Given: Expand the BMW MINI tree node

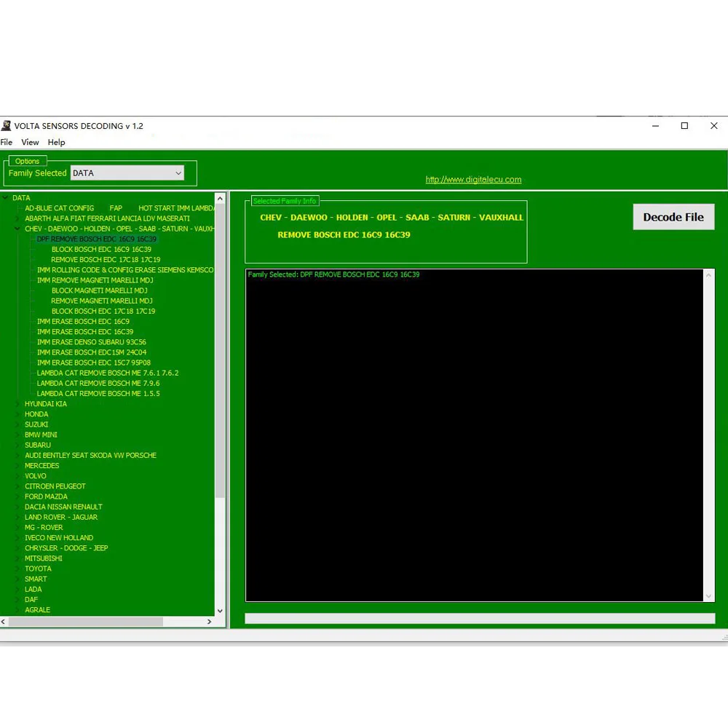Looking at the screenshot, I should point(17,435).
